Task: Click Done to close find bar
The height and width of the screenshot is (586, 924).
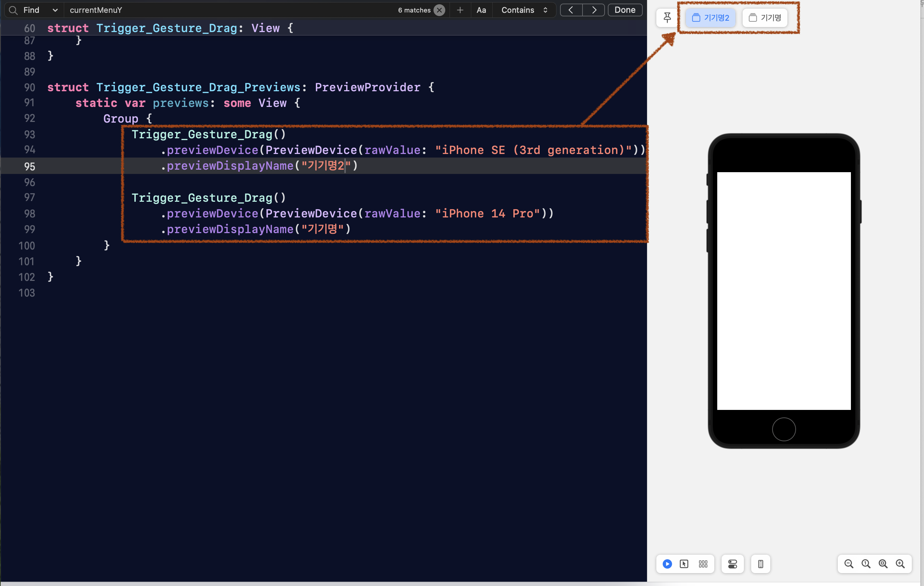Action: 624,10
